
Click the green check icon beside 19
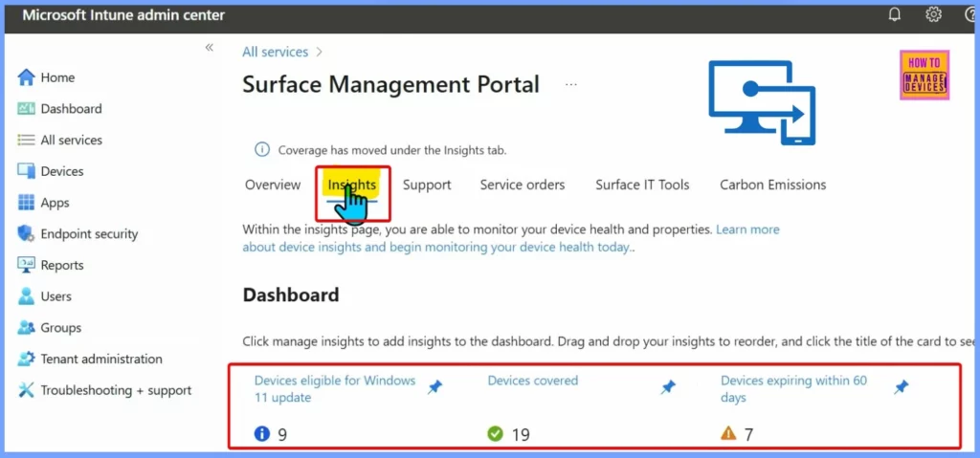click(495, 433)
